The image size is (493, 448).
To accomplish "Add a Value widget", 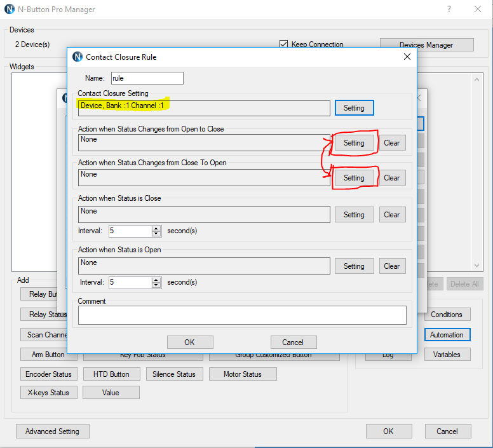I will tap(111, 392).
